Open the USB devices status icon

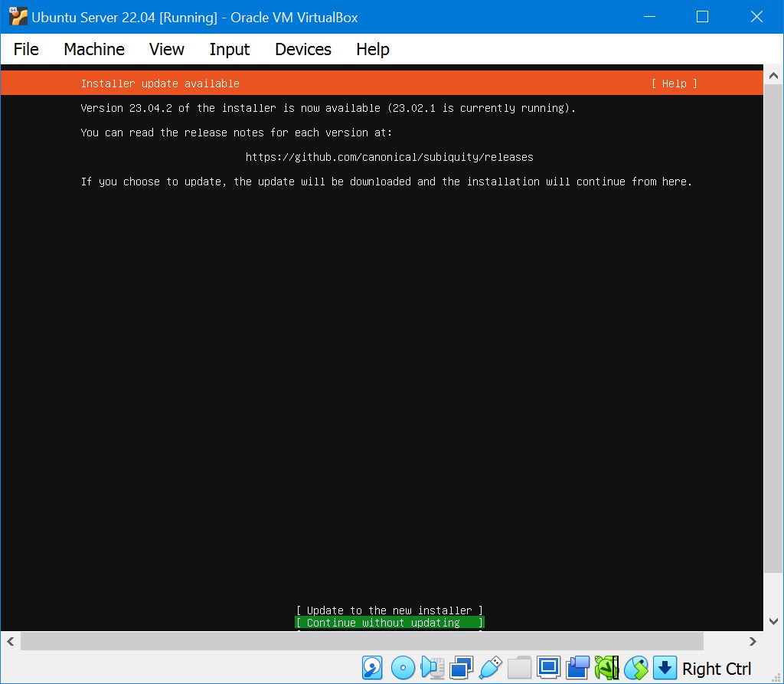click(x=491, y=668)
